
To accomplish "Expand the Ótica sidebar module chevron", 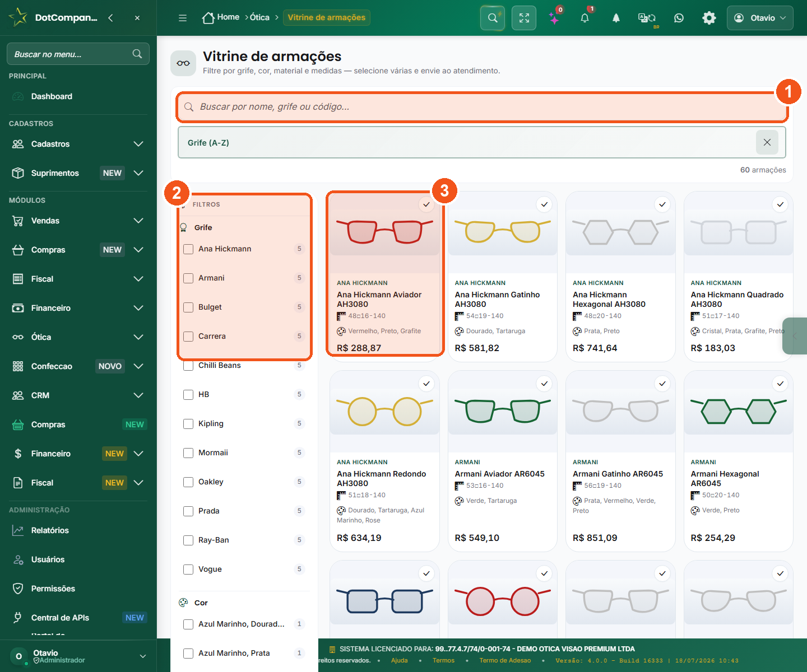I will [x=138, y=337].
